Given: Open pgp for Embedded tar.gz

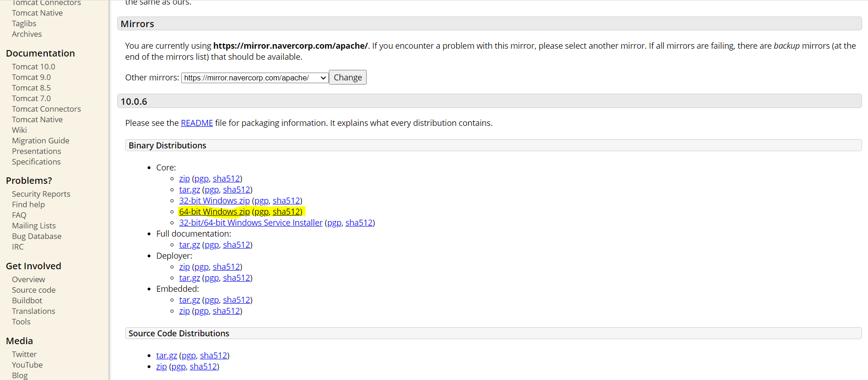Looking at the screenshot, I should (x=212, y=300).
